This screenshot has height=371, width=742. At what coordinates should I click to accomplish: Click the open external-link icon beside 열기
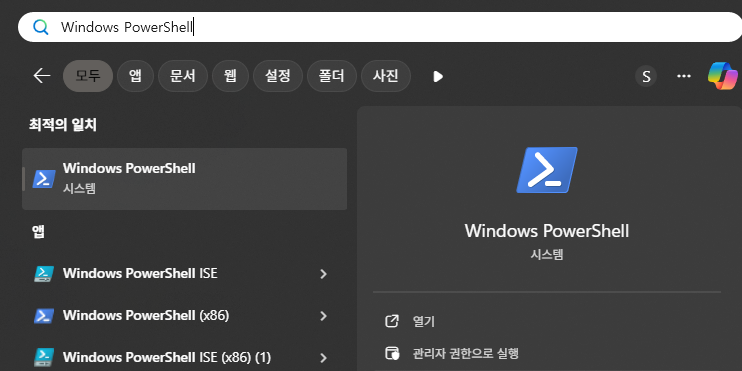tap(392, 321)
